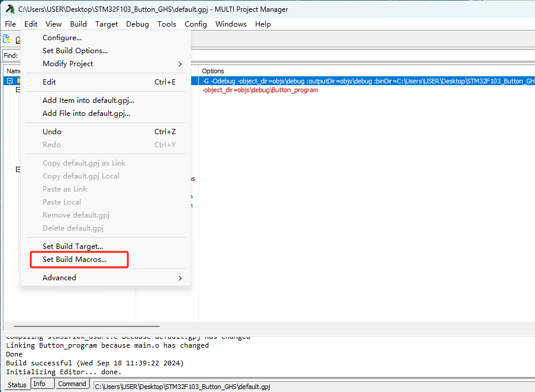Open Configure... from the Edit menu
The width and height of the screenshot is (535, 392).
(x=62, y=38)
